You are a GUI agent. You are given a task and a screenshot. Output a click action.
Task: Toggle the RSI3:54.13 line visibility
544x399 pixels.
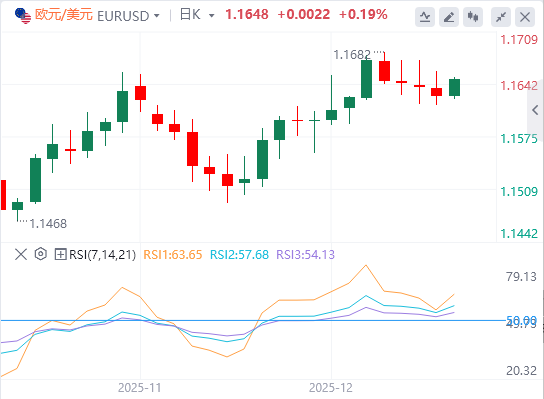click(x=306, y=255)
